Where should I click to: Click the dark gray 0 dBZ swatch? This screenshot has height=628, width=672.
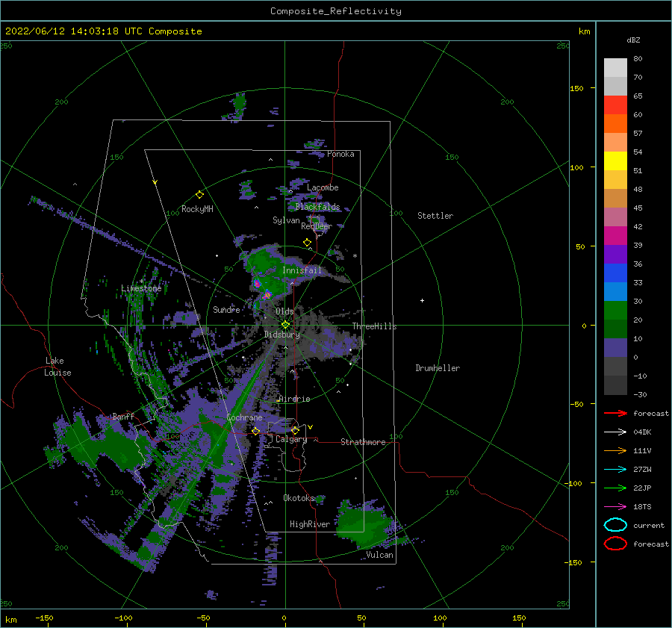tap(615, 367)
